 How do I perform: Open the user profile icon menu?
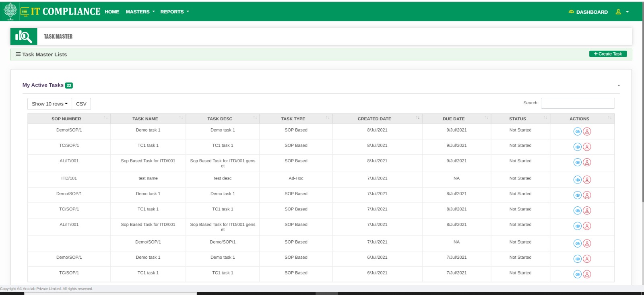pyautogui.click(x=619, y=12)
